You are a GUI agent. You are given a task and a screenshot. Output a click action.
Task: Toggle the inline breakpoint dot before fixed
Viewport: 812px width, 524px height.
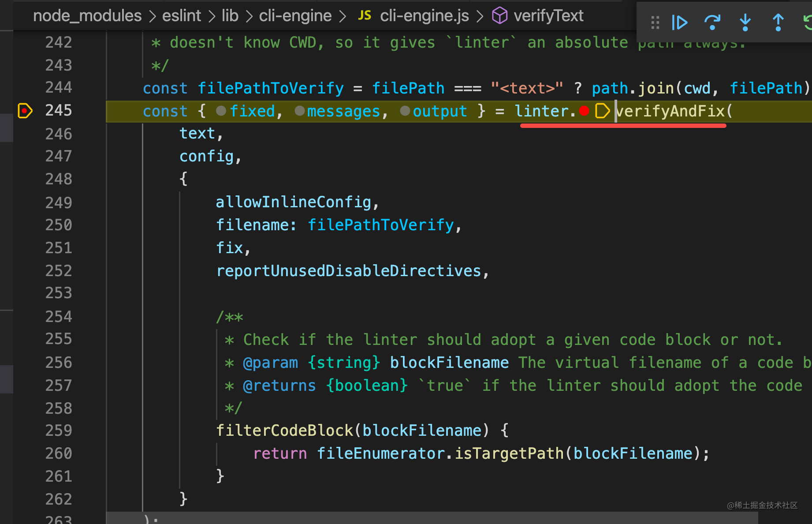[221, 111]
